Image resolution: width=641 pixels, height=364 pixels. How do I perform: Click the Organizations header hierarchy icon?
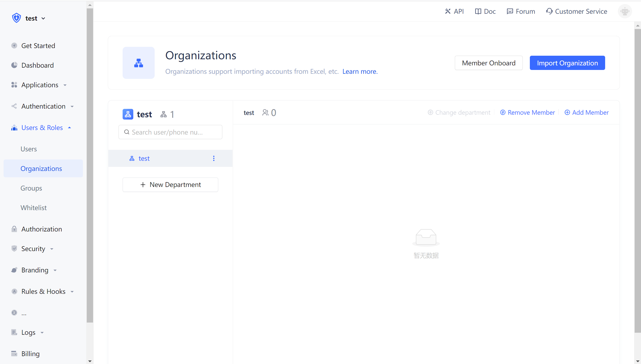point(139,63)
